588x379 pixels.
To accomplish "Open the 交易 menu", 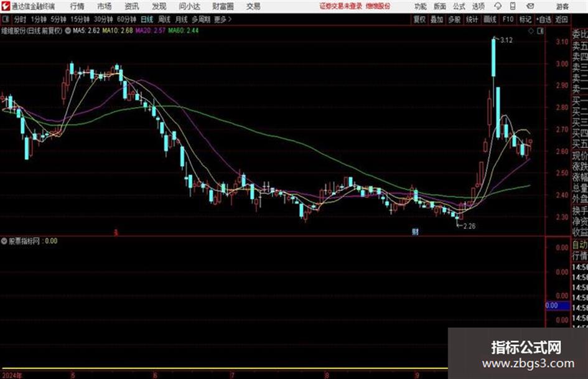I will 253,6.
